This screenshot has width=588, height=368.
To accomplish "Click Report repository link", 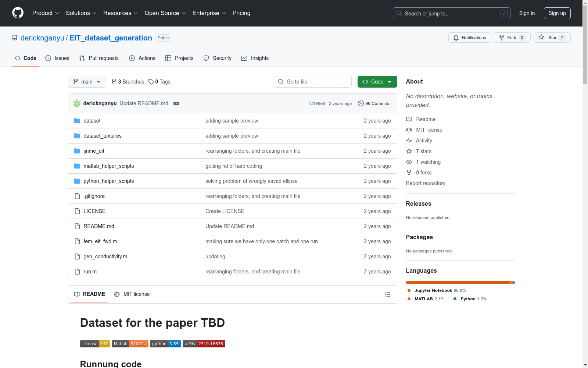I will click(x=426, y=183).
